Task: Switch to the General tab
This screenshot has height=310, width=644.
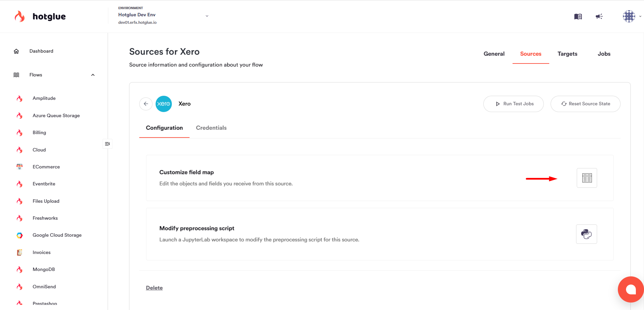Action: click(494, 54)
